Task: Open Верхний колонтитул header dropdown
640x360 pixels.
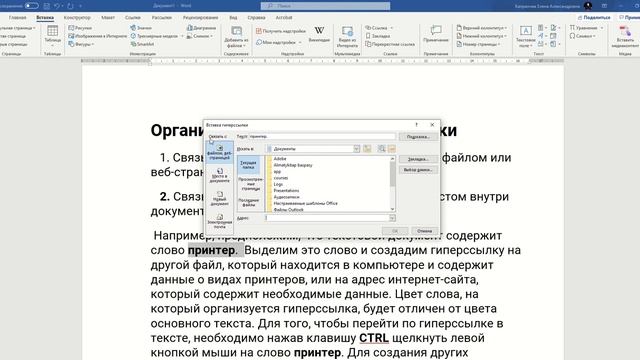Action: tap(482, 28)
